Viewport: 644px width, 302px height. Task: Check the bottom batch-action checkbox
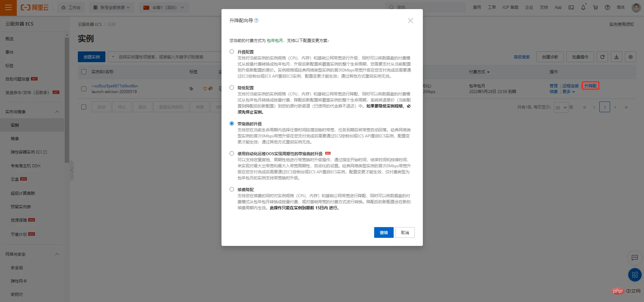tap(84, 107)
